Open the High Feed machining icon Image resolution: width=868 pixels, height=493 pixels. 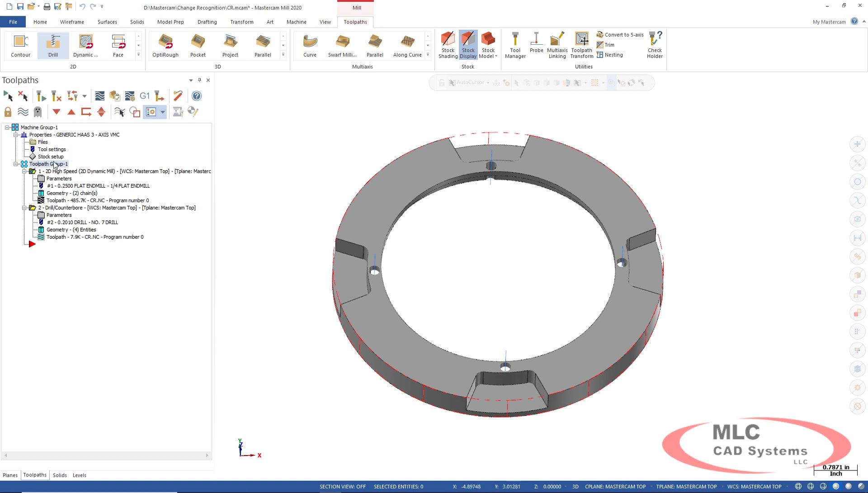pos(159,96)
